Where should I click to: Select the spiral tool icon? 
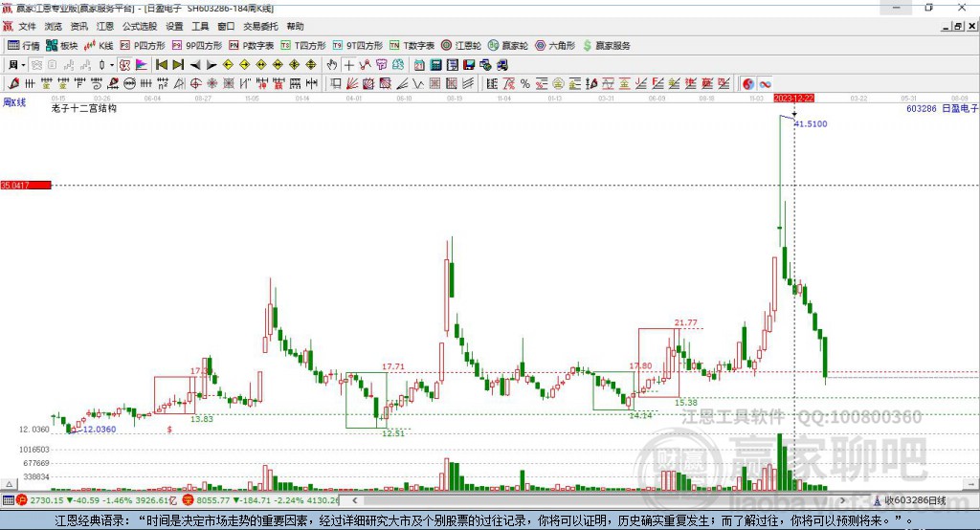[x=97, y=84]
